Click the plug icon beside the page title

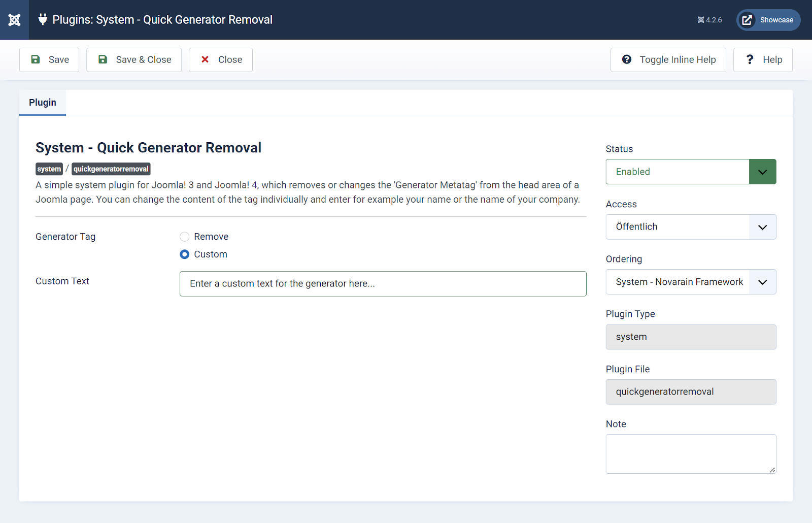43,20
